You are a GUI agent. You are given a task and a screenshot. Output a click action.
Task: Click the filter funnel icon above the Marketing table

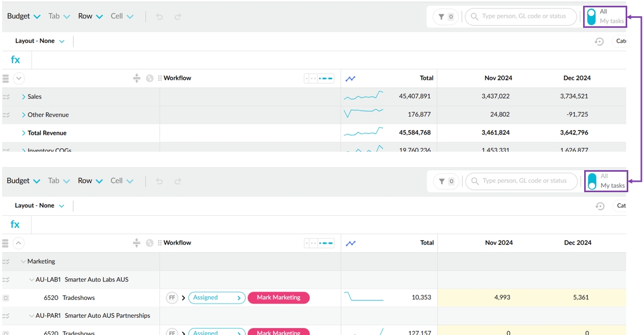coord(442,181)
